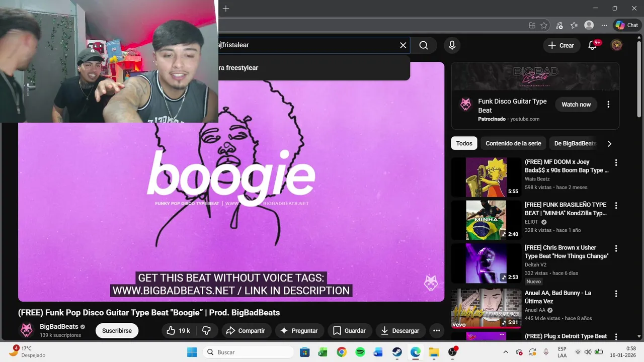The height and width of the screenshot is (362, 644).
Task: Open a new browser tab with plus
Action: coord(226,9)
